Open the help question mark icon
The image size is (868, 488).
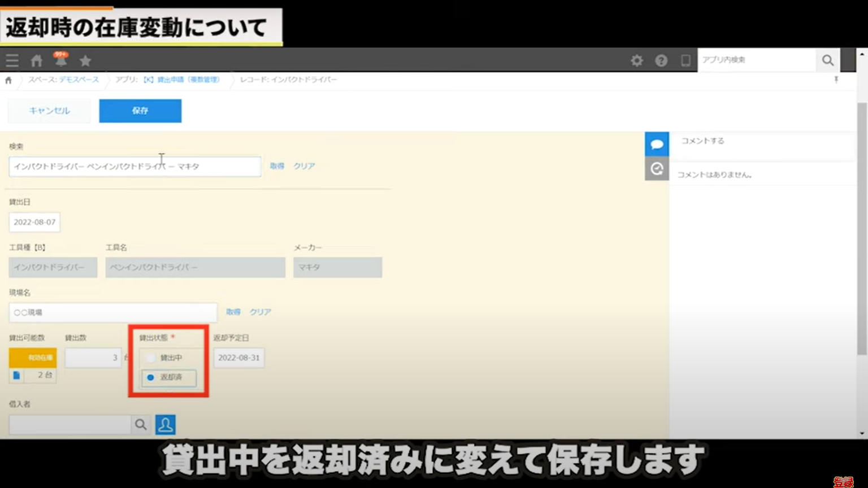pos(661,60)
